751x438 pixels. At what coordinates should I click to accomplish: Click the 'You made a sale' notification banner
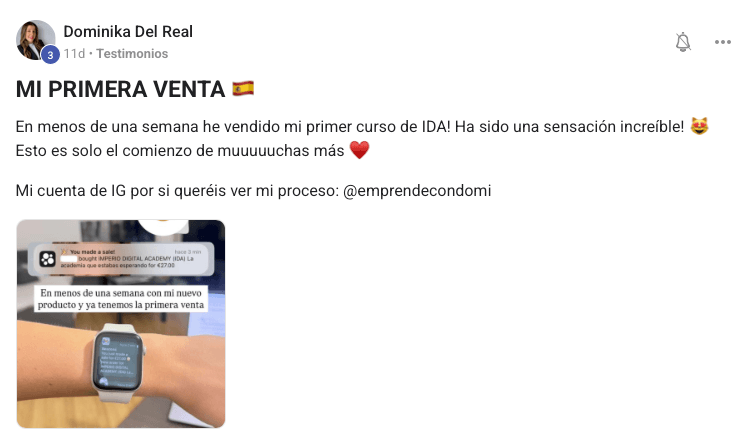121,259
